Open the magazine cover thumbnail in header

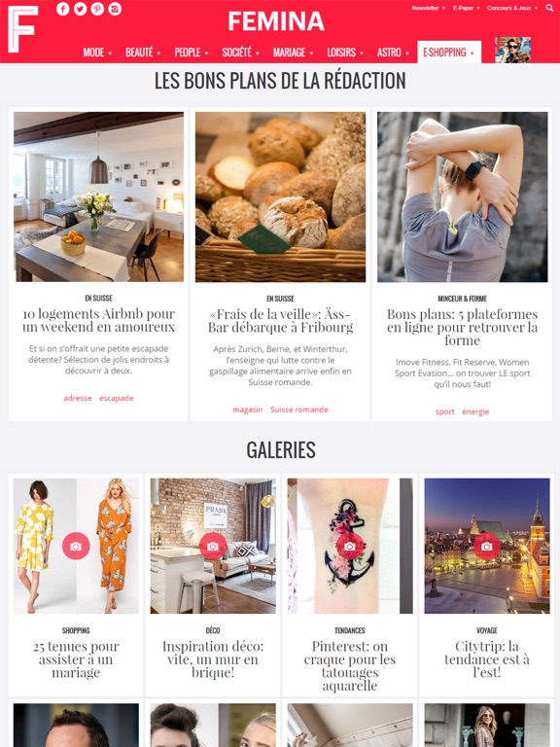coord(512,50)
